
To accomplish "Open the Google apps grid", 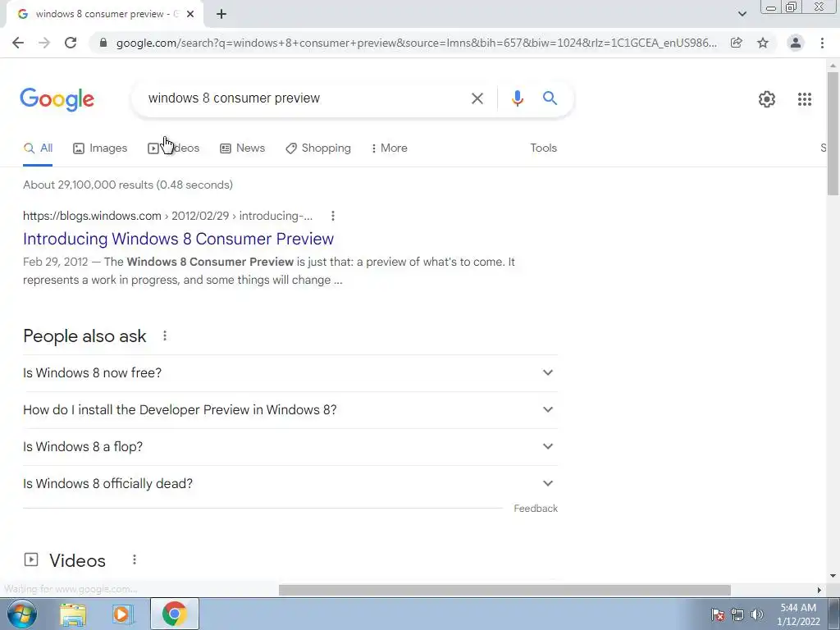I will click(x=804, y=99).
